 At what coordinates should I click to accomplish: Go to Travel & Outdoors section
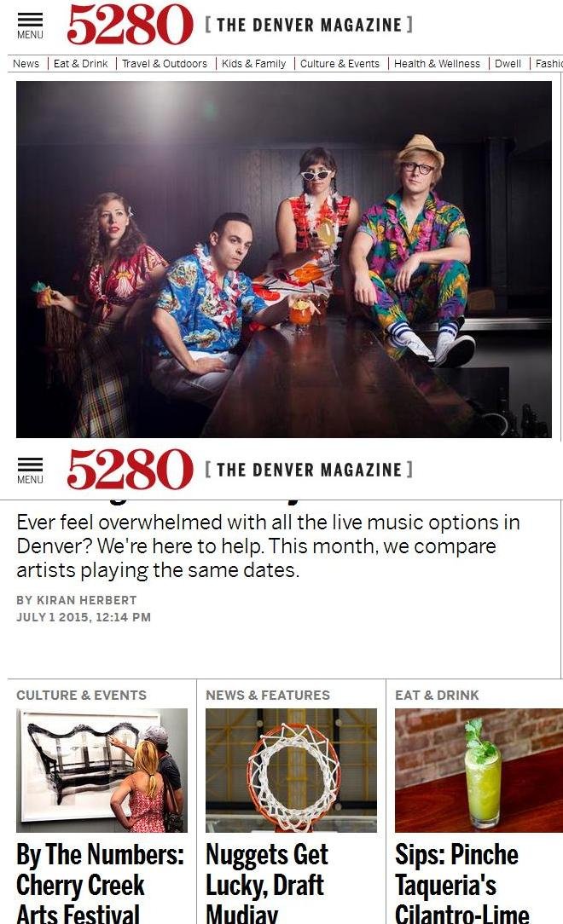(x=165, y=64)
